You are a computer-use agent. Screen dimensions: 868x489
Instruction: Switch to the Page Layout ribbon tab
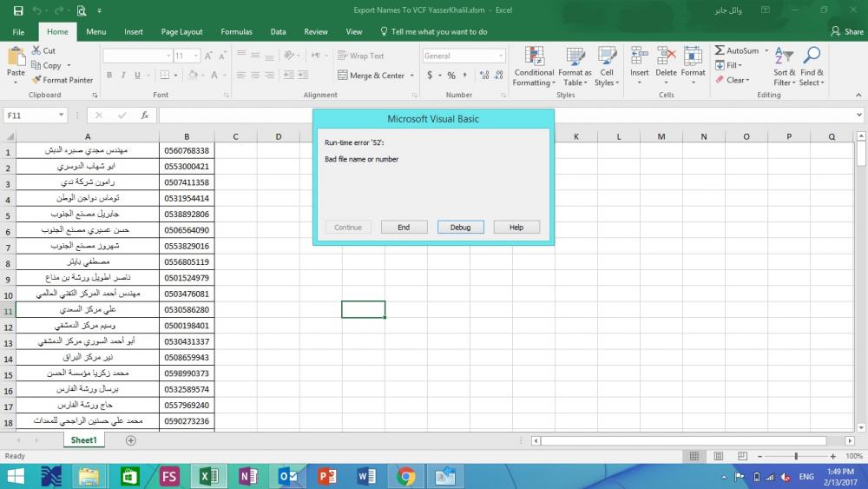(181, 32)
